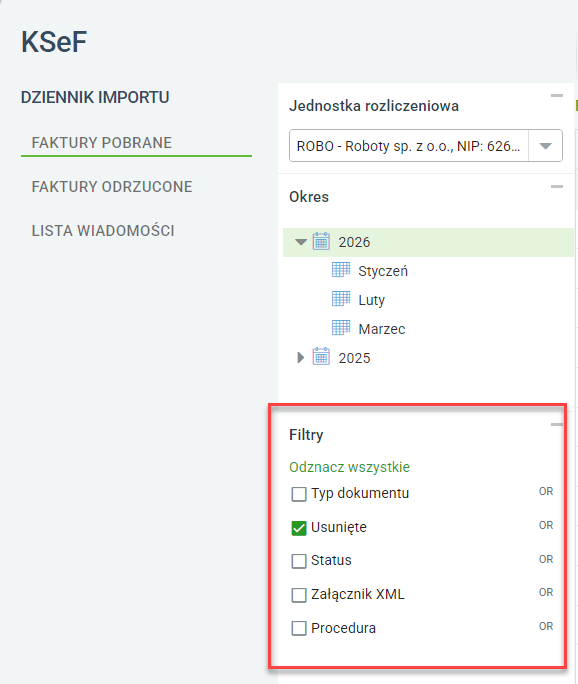Click the KSeF title
578x684 pixels.
pos(54,42)
